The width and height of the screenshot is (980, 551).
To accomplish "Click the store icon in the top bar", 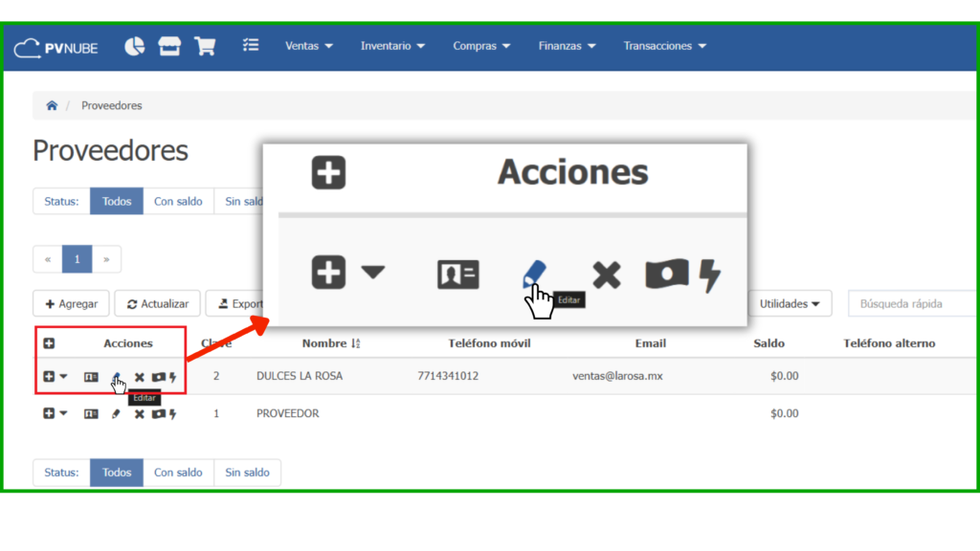I will click(169, 46).
